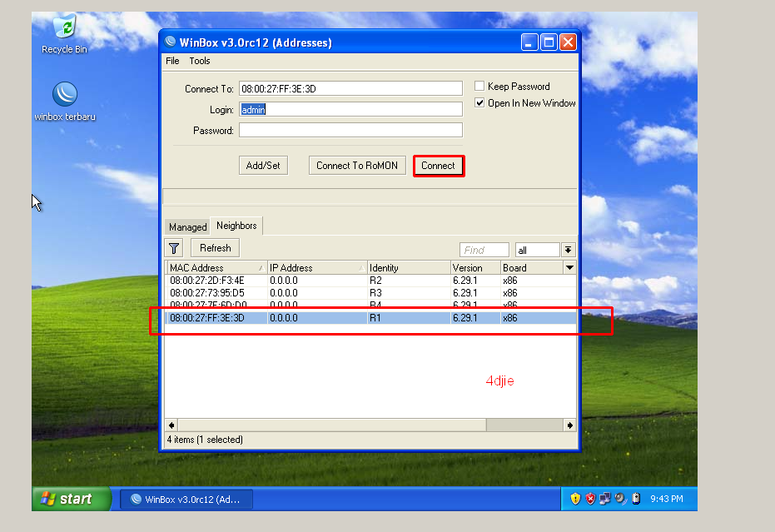Open the network computers tray icon
This screenshot has height=532, width=775.
pyautogui.click(x=605, y=499)
